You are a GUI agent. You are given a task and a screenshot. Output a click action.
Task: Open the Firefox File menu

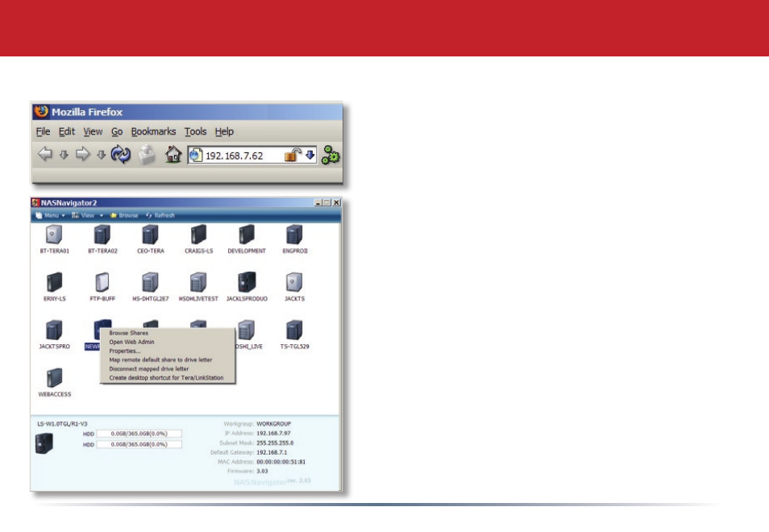(44, 131)
